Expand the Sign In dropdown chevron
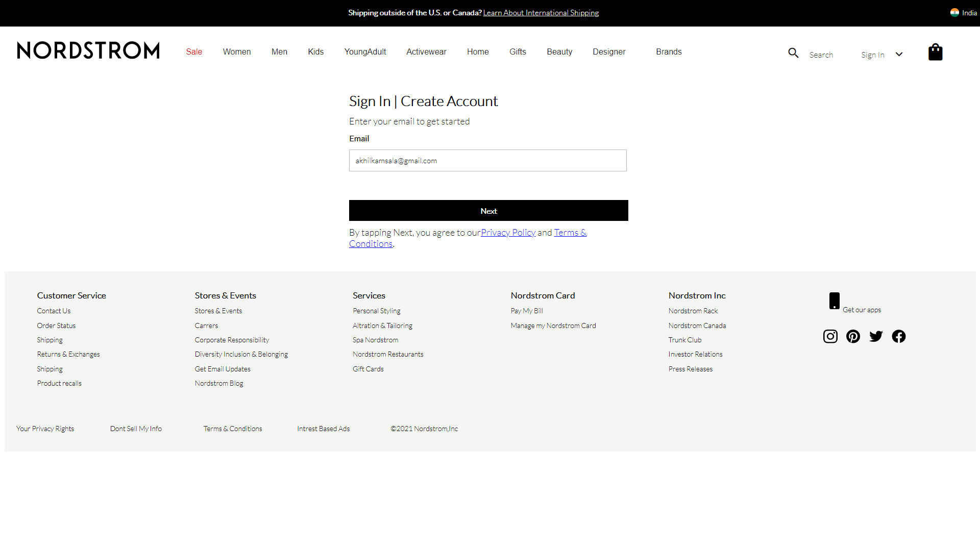Screen dimensions: 980x551 [899, 55]
